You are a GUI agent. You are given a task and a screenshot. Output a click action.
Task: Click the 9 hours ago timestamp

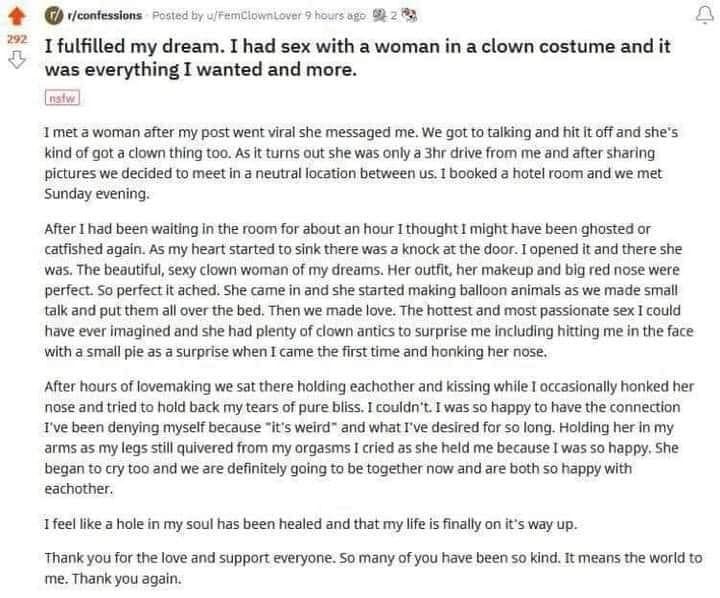pyautogui.click(x=335, y=16)
